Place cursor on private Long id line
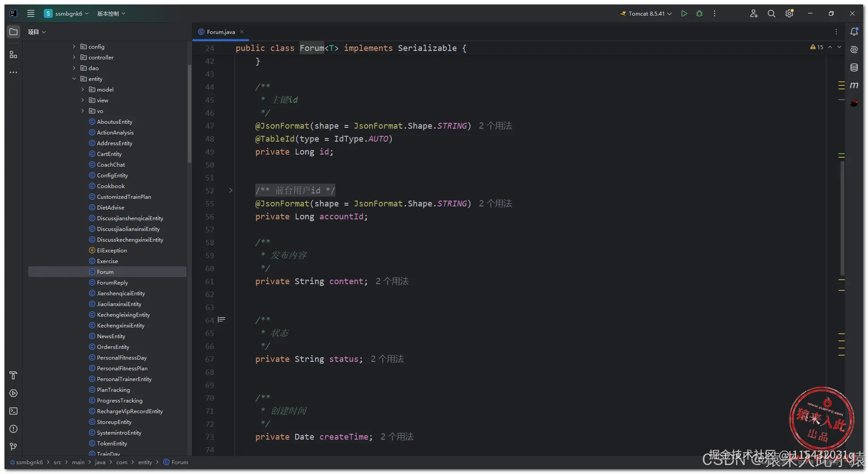Viewport: 868px width, 474px height. click(294, 151)
